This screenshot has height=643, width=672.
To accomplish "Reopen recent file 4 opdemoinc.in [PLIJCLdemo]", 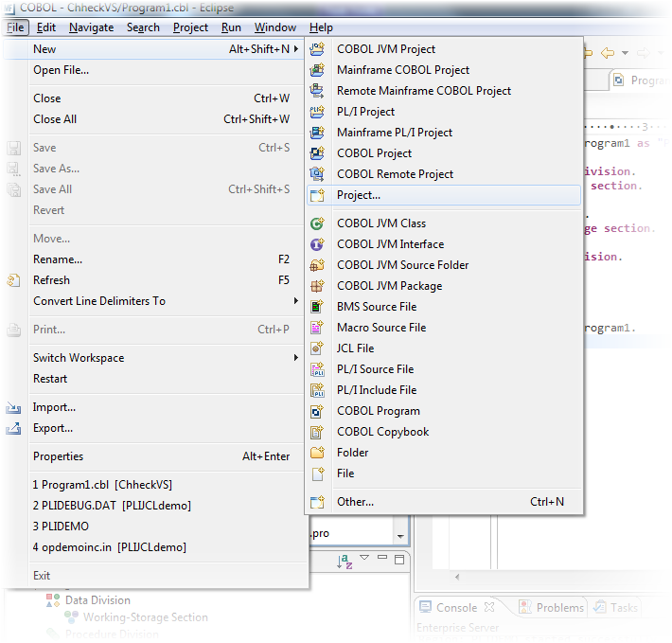I will (x=166, y=547).
